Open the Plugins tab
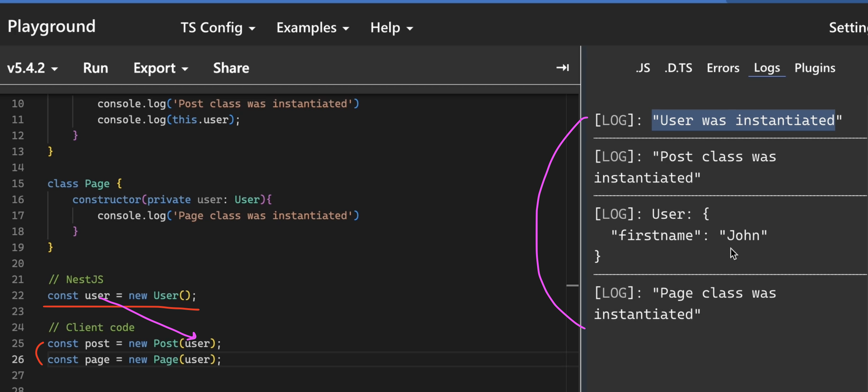This screenshot has width=868, height=392. pos(815,68)
